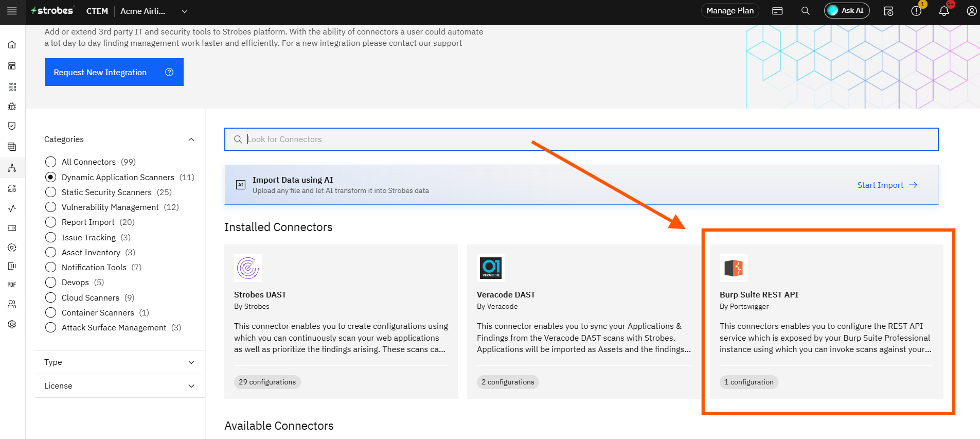Open the home icon in the sidebar

[x=12, y=45]
